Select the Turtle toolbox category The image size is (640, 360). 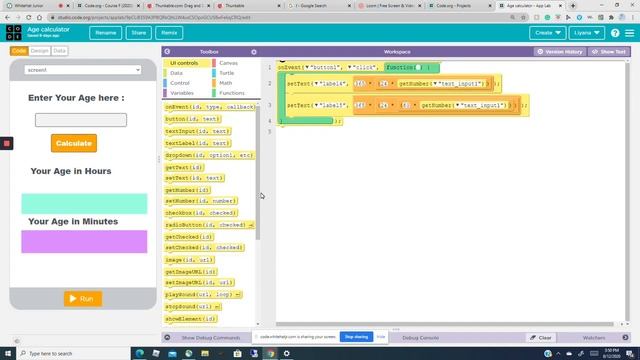[227, 73]
